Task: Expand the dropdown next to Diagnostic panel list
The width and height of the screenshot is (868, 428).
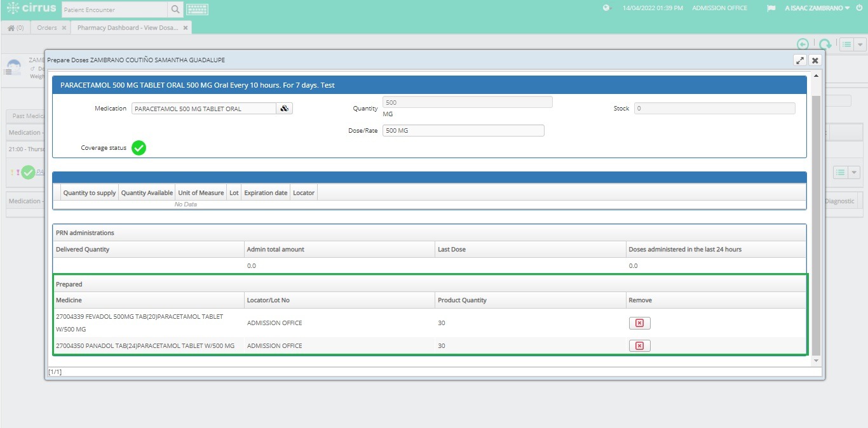Action: (x=855, y=171)
